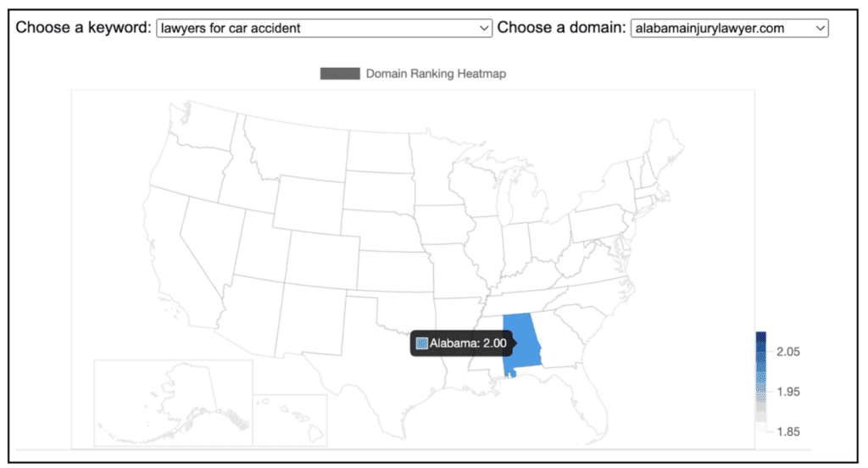Click the Domain Ranking Heatmap legend label
Image resolution: width=868 pixels, height=468 pixels.
[436, 74]
